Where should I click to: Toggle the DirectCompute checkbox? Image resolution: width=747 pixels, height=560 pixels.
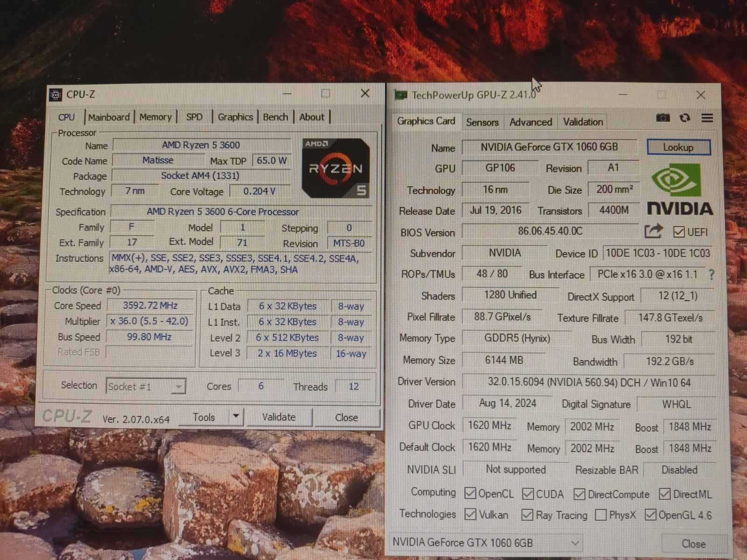(579, 494)
